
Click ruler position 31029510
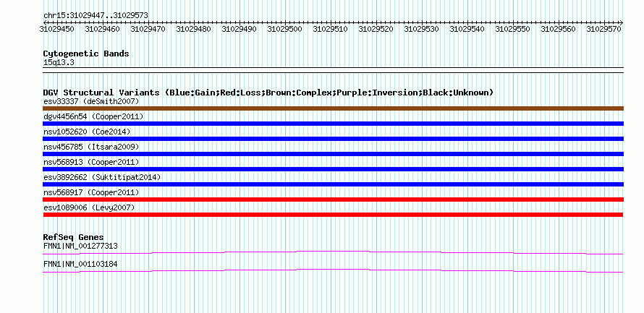[x=330, y=29]
